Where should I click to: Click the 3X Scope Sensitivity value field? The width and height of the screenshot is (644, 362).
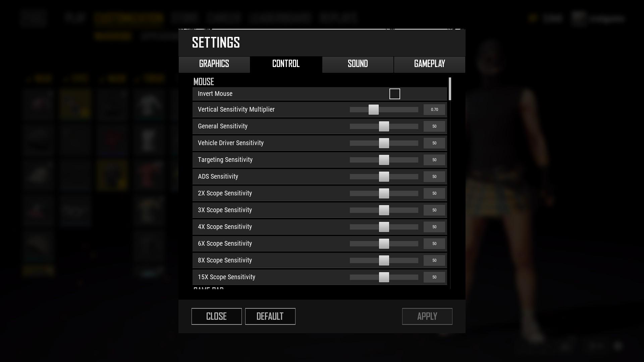434,210
